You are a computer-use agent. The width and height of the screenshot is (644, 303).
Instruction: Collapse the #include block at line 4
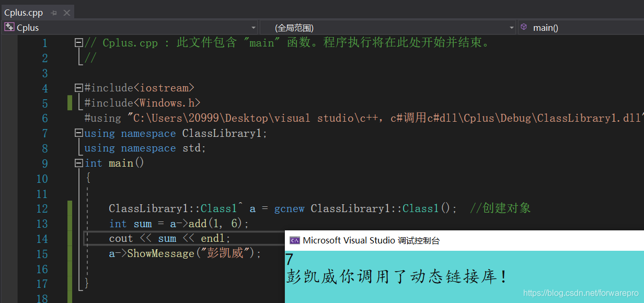(79, 88)
